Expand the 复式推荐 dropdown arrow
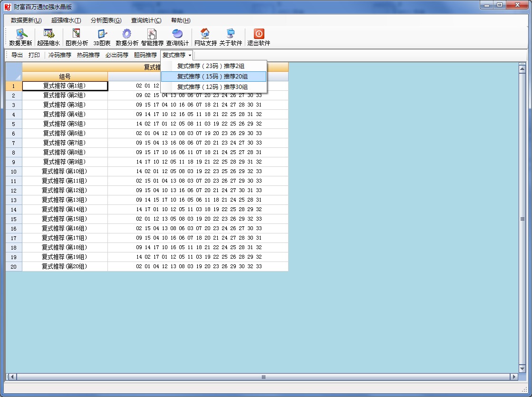This screenshot has width=532, height=397. tap(190, 55)
